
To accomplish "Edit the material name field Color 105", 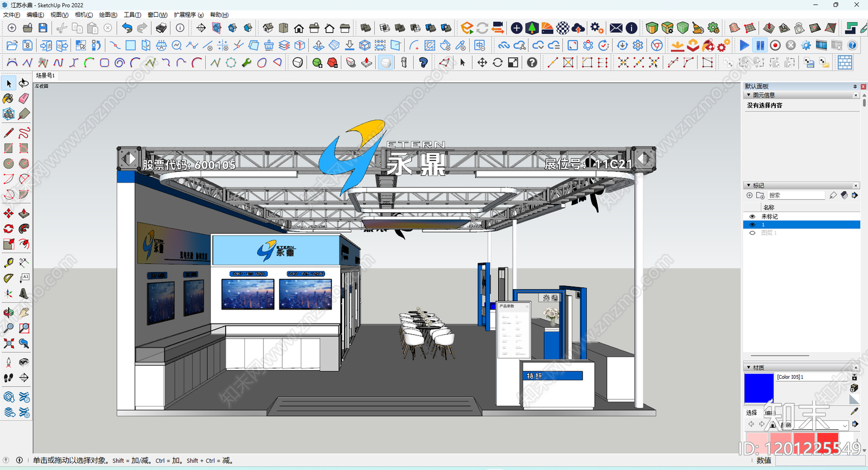I will coord(812,377).
